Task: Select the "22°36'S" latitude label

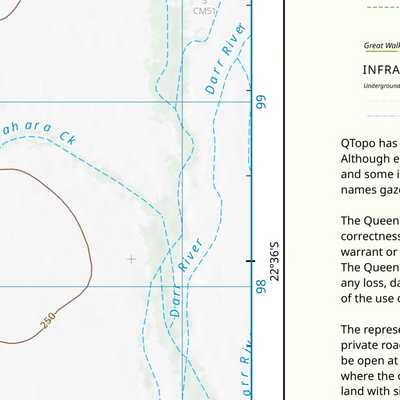Action: [274, 262]
